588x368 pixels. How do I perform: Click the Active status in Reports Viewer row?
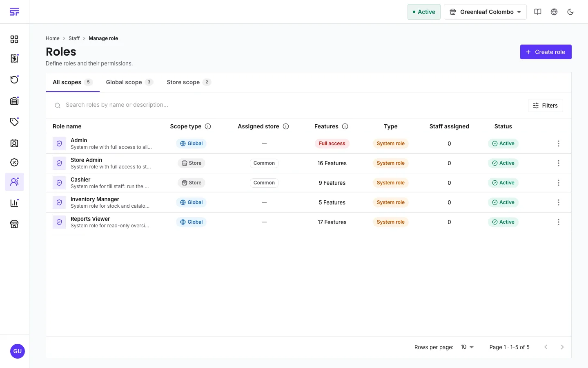click(x=503, y=222)
